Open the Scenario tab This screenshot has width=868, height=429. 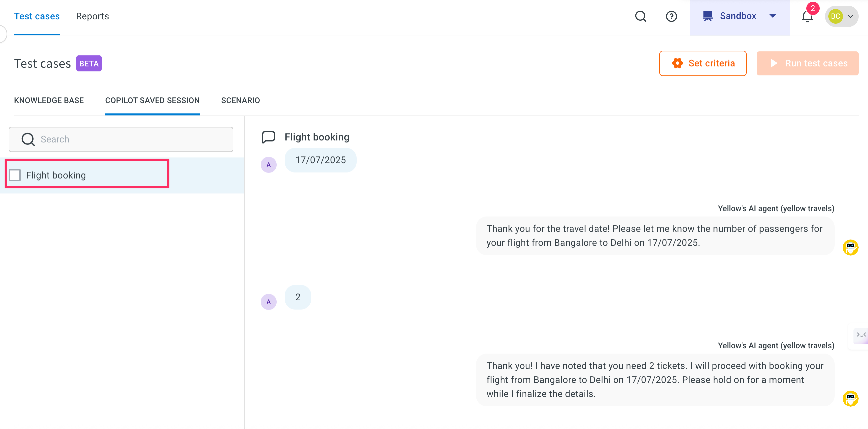(x=241, y=100)
